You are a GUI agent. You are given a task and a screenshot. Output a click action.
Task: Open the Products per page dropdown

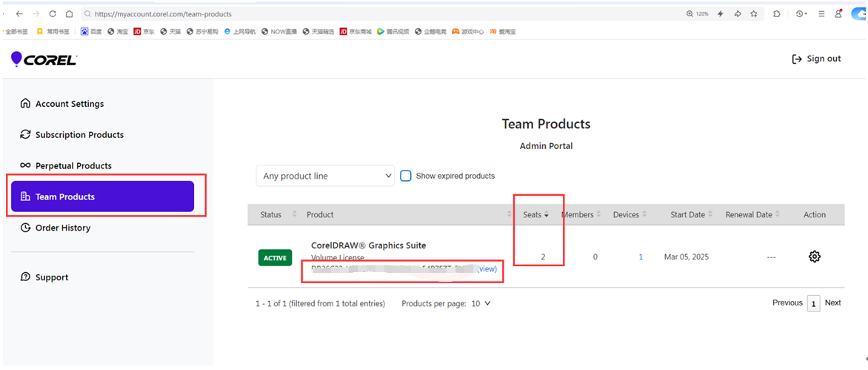coord(481,303)
